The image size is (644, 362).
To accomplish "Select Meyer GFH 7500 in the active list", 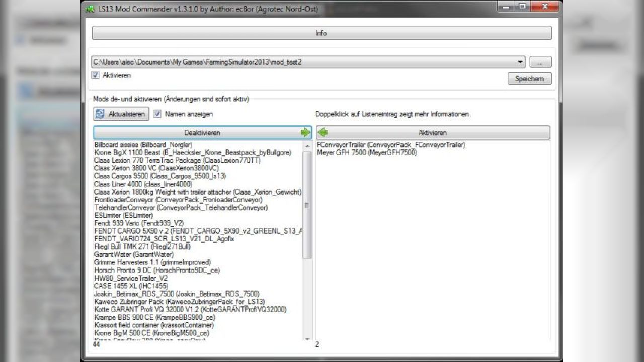I will (x=367, y=153).
